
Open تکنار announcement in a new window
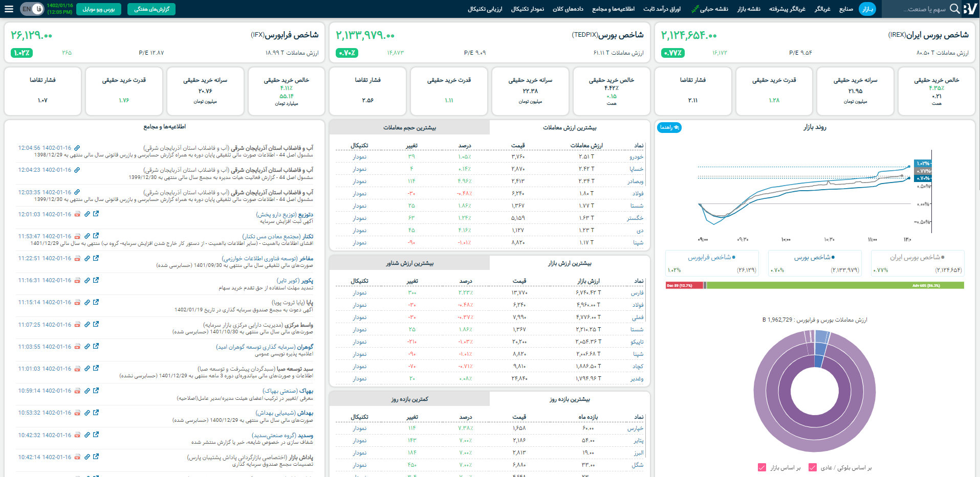coord(96,236)
